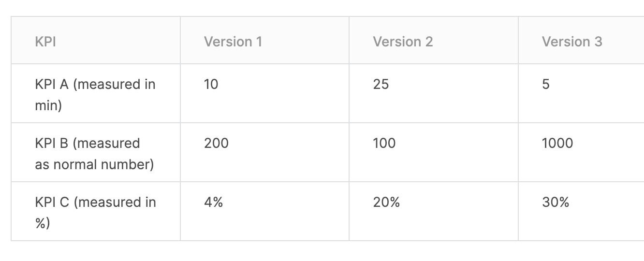Image resolution: width=644 pixels, height=261 pixels.
Task: Click the KPI B Version 2 cell showing 100
Action: click(x=434, y=152)
